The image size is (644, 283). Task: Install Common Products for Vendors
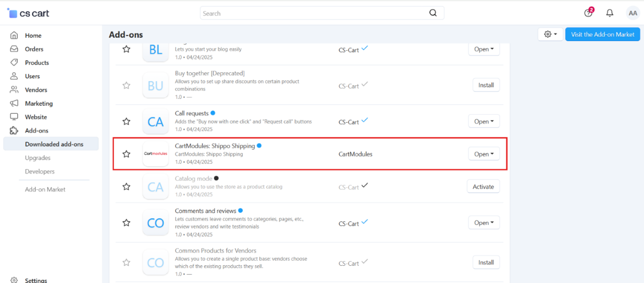coord(486,262)
